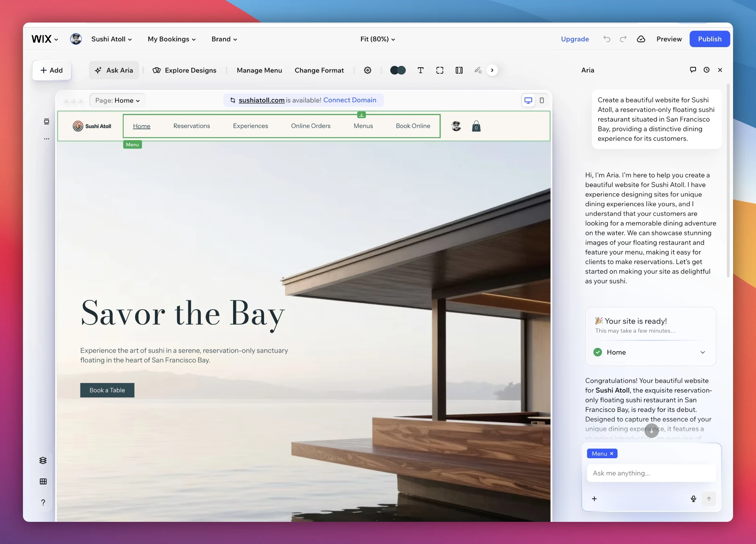Screen dimensions: 756x544
Task: Click the green download handle above menu
Action: (361, 115)
